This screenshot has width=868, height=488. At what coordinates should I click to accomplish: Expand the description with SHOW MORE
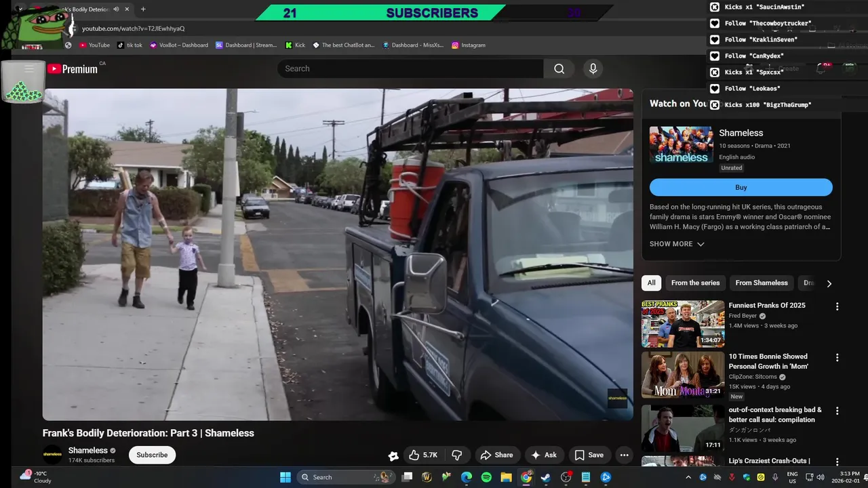(677, 244)
